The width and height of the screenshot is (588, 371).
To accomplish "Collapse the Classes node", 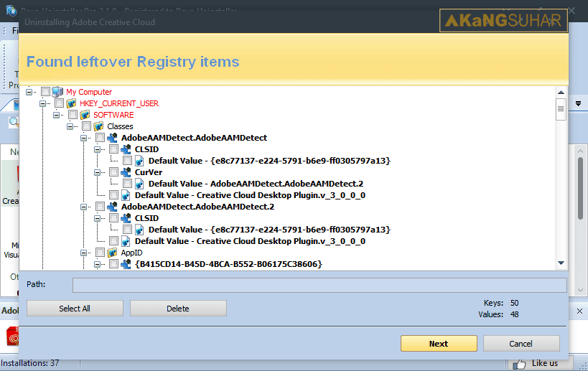I will (x=70, y=127).
